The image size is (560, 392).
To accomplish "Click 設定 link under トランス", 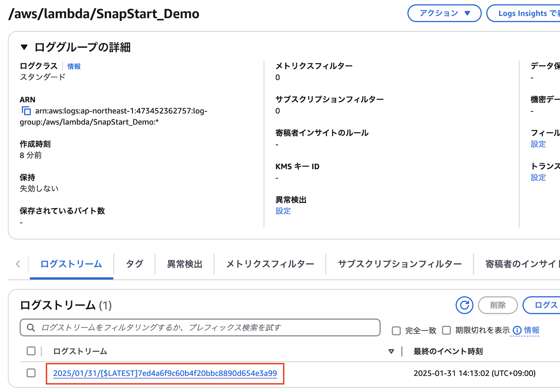I will click(538, 178).
